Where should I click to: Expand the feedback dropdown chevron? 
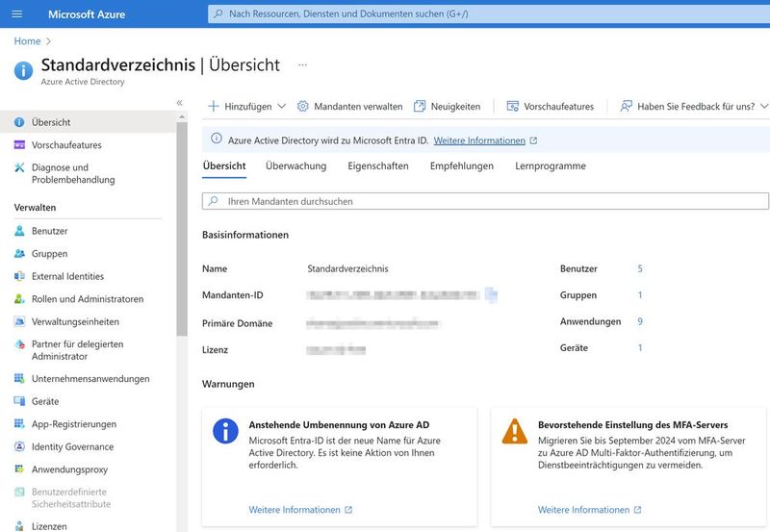764,106
